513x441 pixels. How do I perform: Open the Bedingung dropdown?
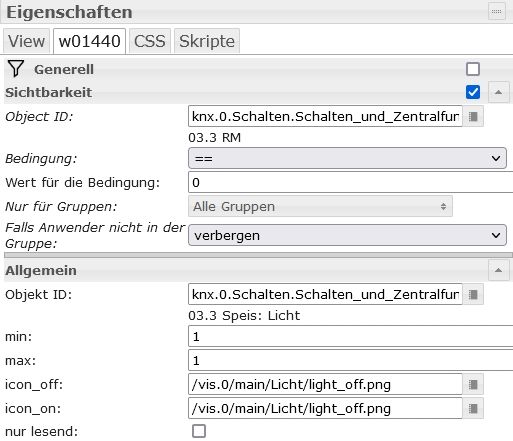click(x=347, y=158)
